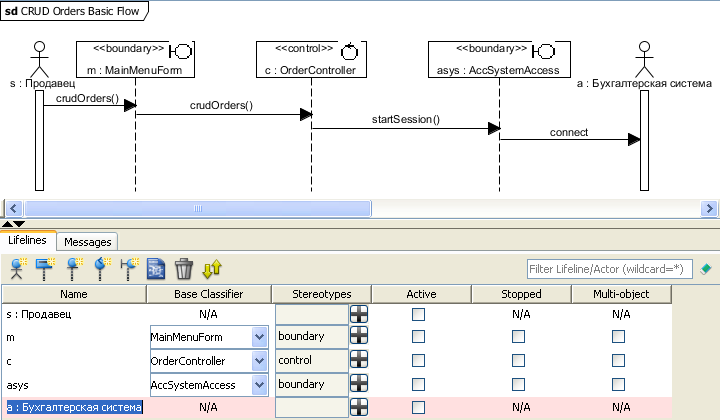The width and height of the screenshot is (720, 420).
Task: Toggle Multi-object checkbox for row c
Action: coord(619,360)
